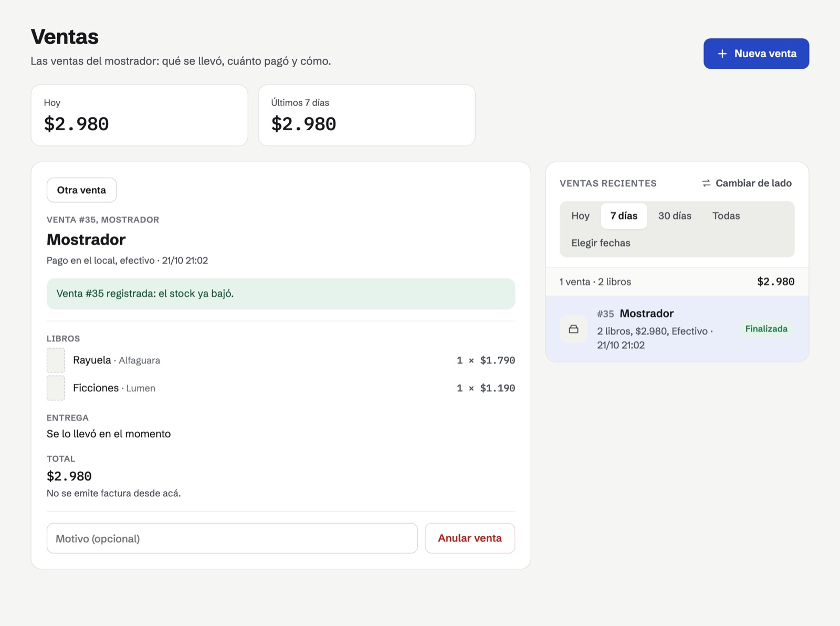Click the Ventas page title

(x=65, y=37)
